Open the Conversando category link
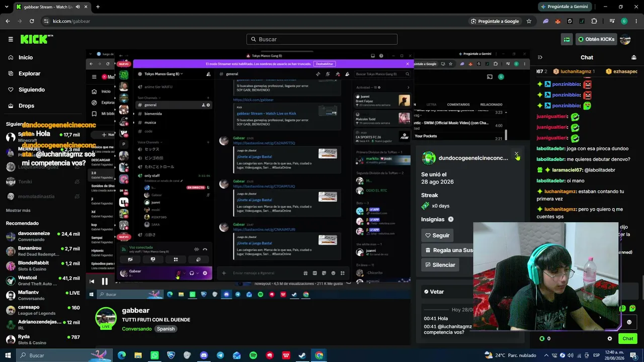Image resolution: width=644 pixels, height=362 pixels. (x=136, y=329)
